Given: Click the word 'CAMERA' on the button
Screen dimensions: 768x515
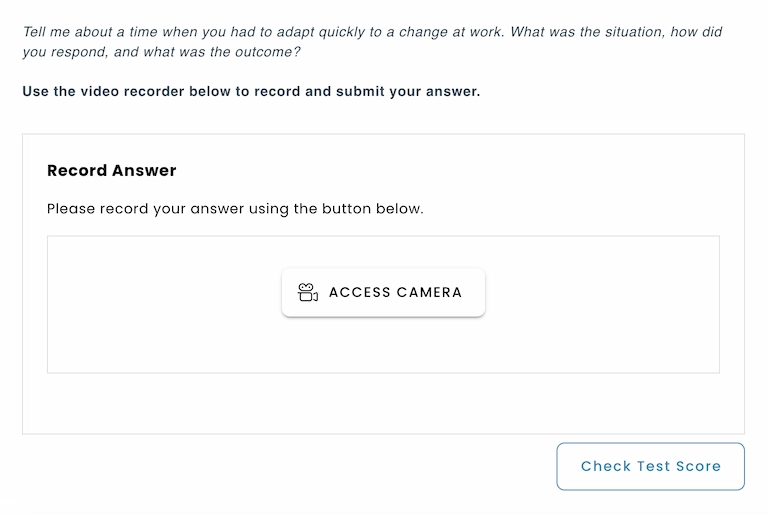Looking at the screenshot, I should pyautogui.click(x=429, y=293).
